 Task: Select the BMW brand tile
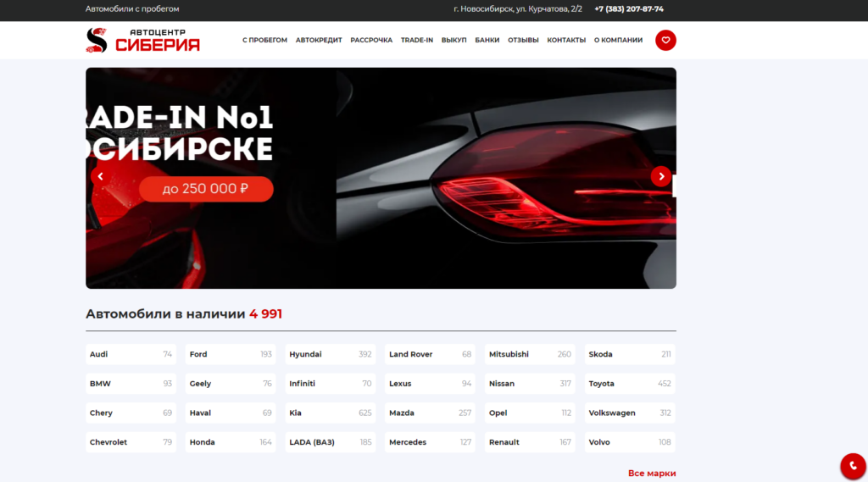click(131, 384)
